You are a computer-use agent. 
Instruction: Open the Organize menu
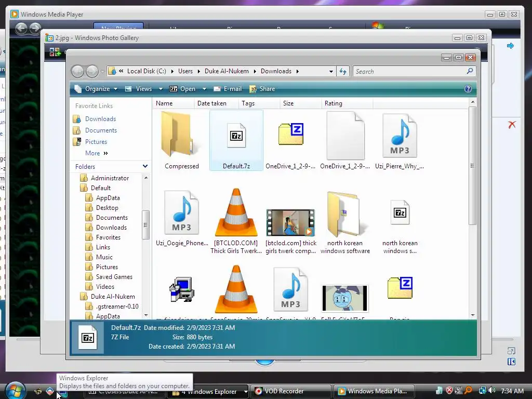click(96, 89)
